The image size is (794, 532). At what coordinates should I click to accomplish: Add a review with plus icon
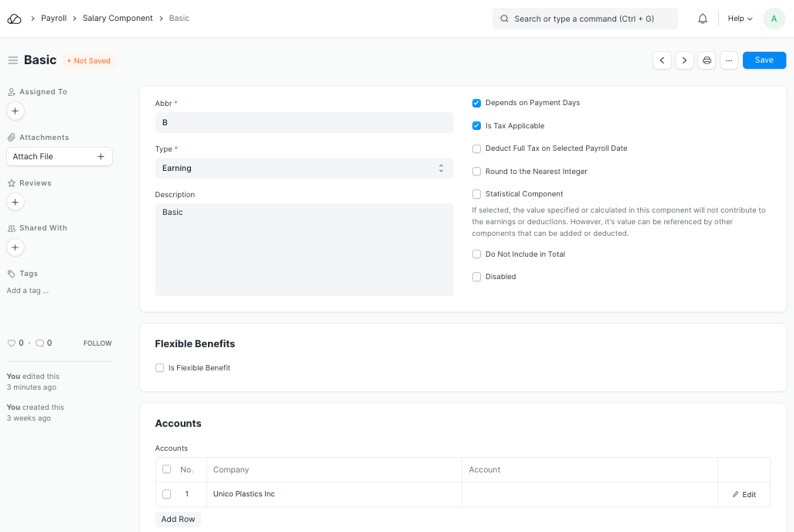[15, 203]
